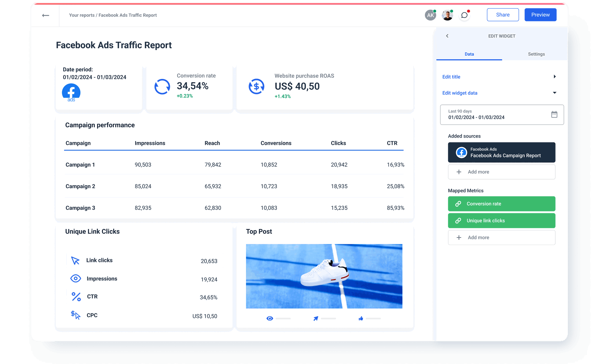Click the Impressions eye icon
The width and height of the screenshot is (599, 364).
tap(75, 278)
